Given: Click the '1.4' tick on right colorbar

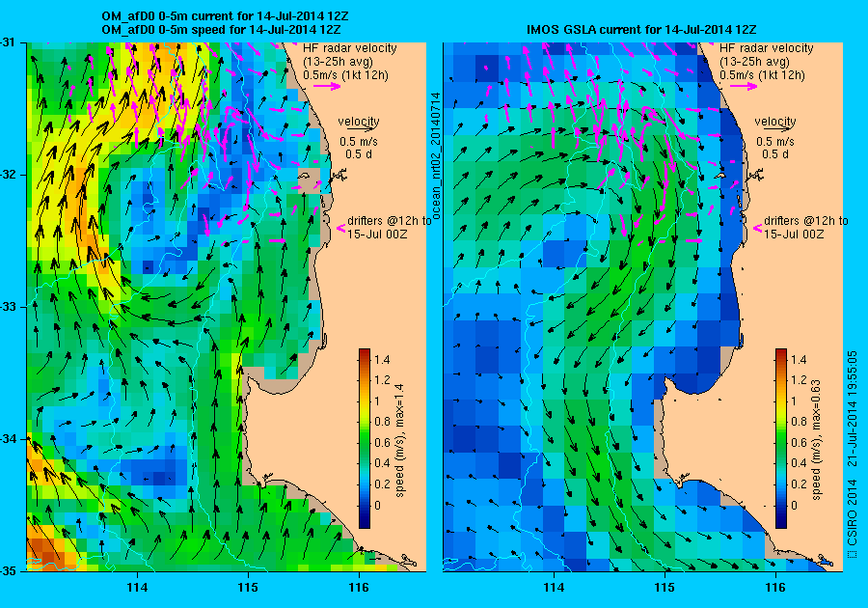Looking at the screenshot, I should pos(799,359).
